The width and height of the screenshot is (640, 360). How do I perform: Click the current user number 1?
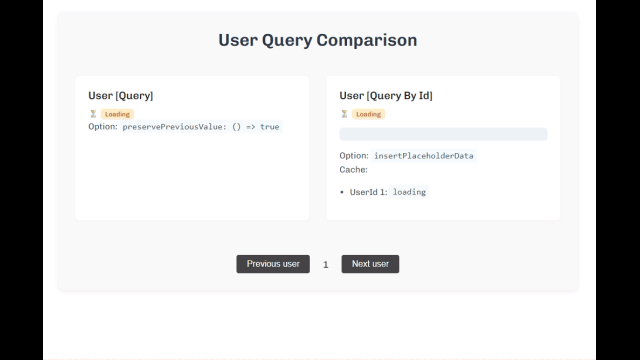coord(325,265)
